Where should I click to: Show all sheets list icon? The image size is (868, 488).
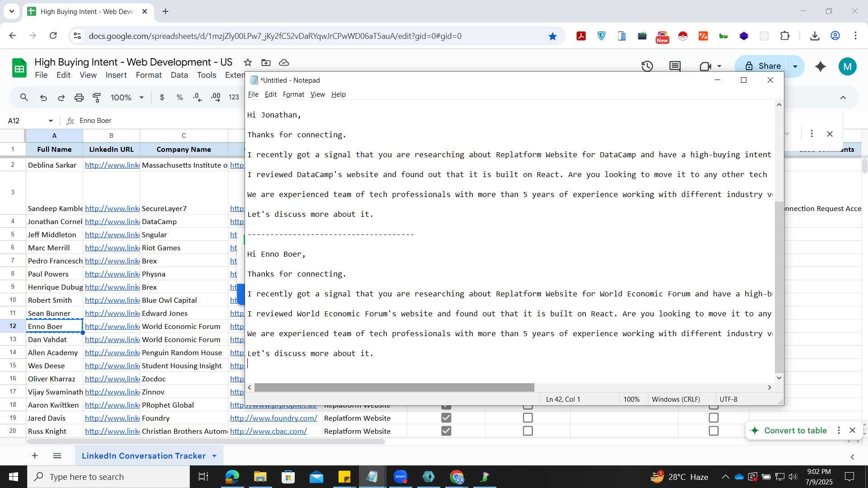point(57,455)
